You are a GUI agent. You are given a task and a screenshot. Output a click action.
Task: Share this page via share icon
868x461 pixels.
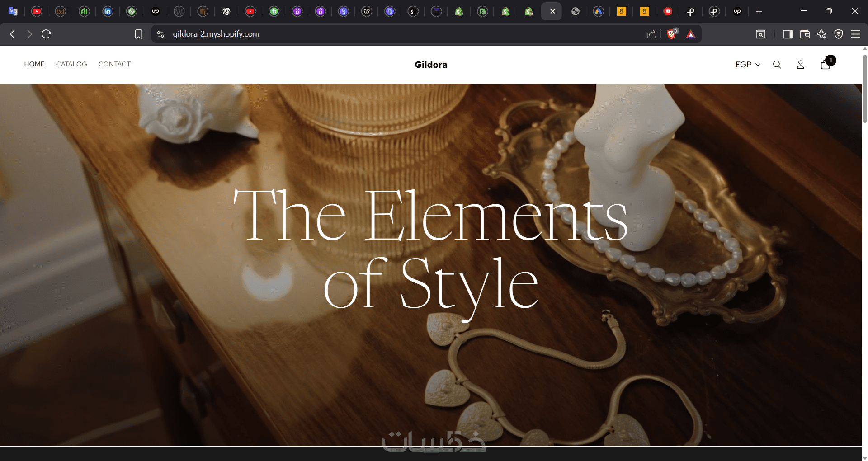651,34
